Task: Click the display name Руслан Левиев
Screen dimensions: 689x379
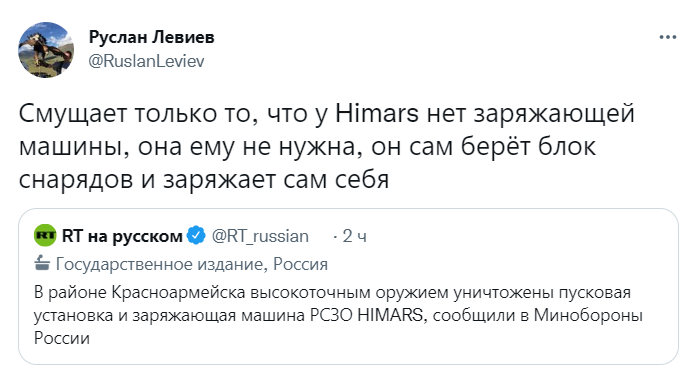Action: tap(152, 37)
